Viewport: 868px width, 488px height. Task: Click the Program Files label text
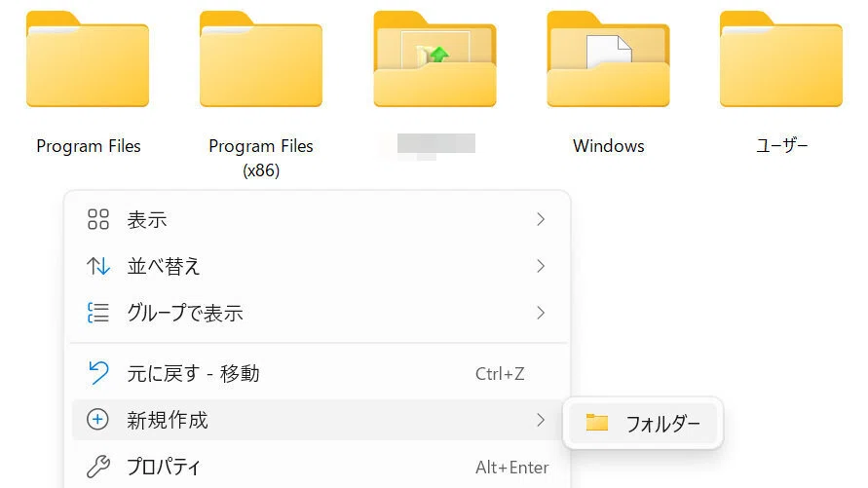(89, 146)
